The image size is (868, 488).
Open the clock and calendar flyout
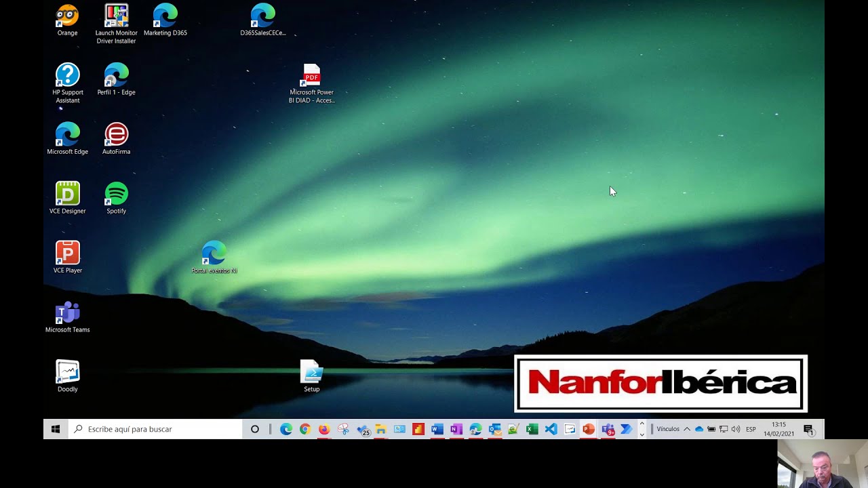[x=778, y=429]
